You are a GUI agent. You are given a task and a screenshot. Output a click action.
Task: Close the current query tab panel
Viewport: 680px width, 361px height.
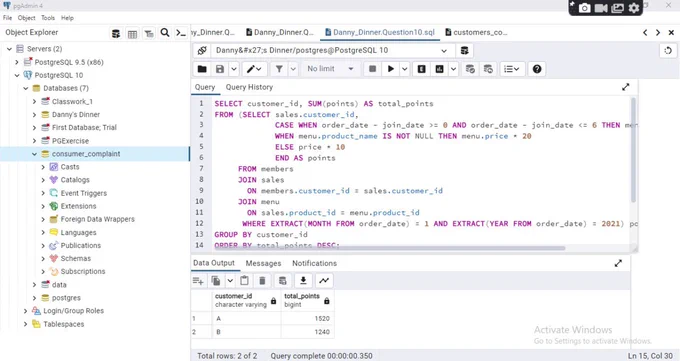point(671,33)
